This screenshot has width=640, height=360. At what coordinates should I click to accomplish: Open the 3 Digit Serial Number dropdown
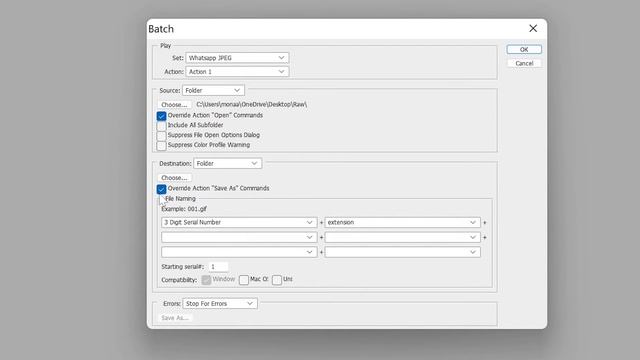(239, 222)
